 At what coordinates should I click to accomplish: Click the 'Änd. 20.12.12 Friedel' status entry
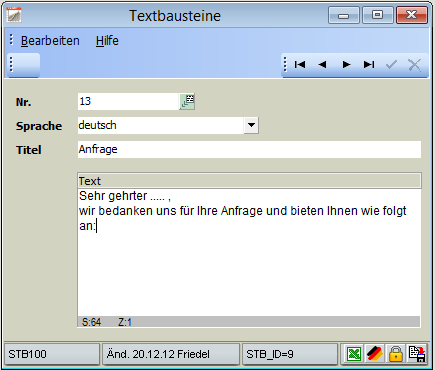tap(171, 354)
